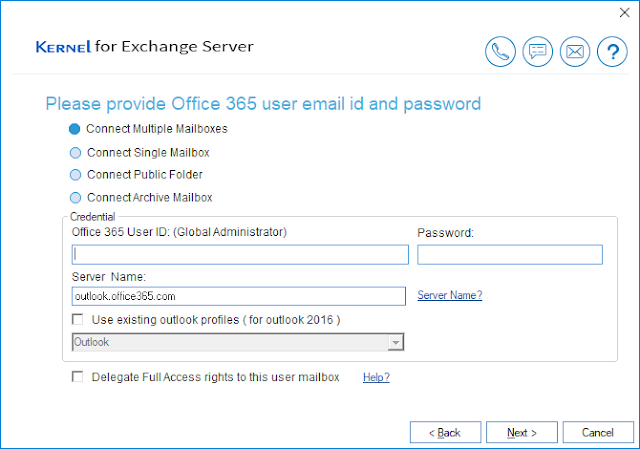640x449 pixels.
Task: Enable Use existing outlook profiles checkbox
Action: click(x=78, y=319)
